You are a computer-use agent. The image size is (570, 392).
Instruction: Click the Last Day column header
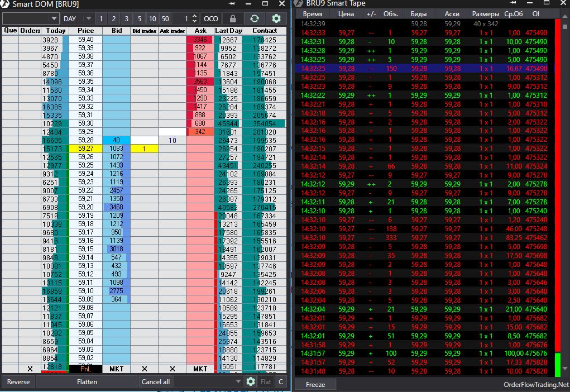click(x=228, y=31)
